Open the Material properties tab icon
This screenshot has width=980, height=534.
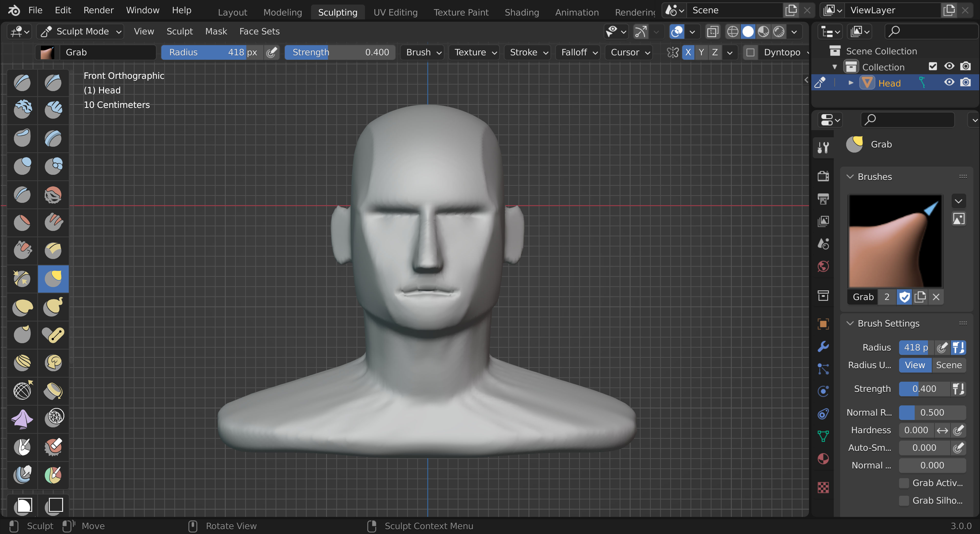point(823,458)
